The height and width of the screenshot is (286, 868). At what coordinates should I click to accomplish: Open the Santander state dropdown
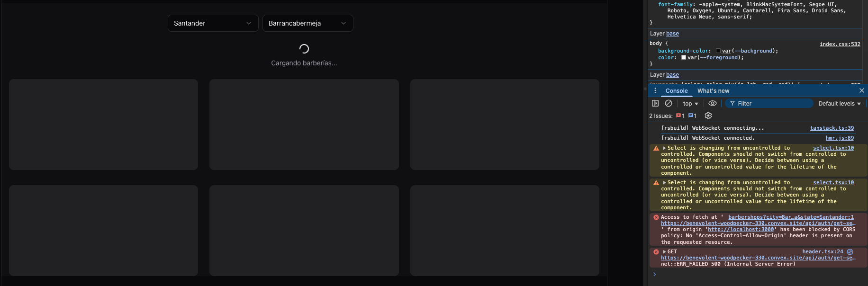pyautogui.click(x=213, y=23)
